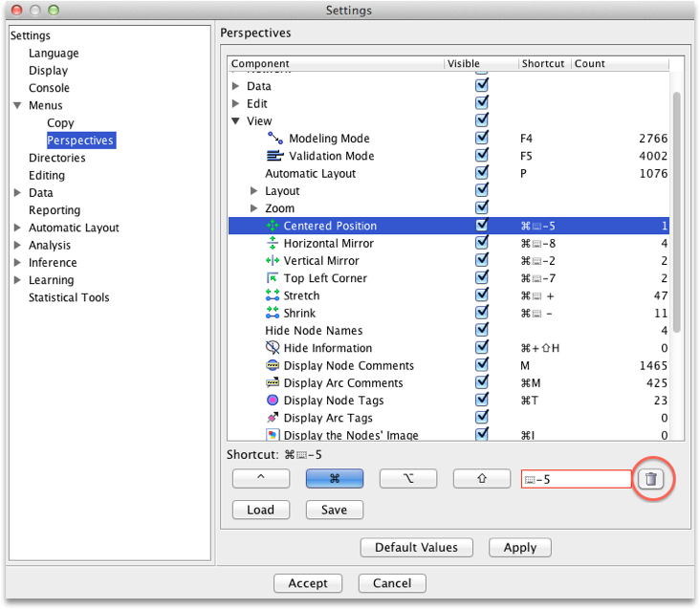Click the Horizontal Mirror icon

click(273, 243)
